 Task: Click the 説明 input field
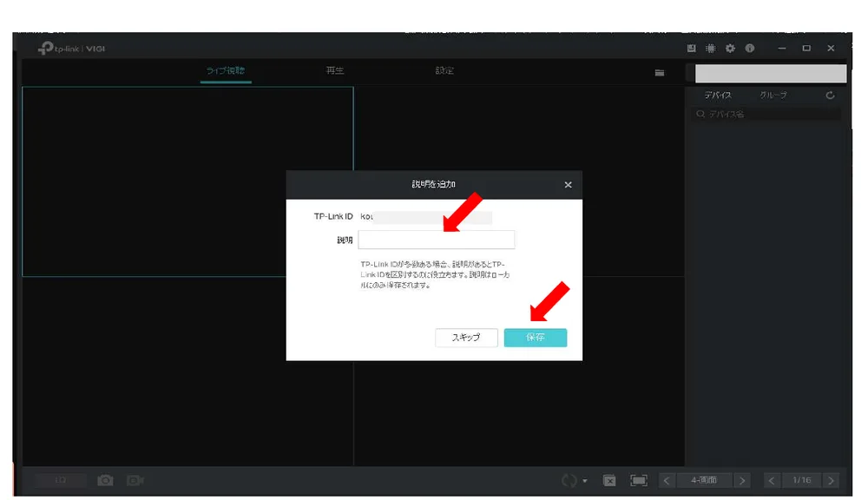(437, 240)
